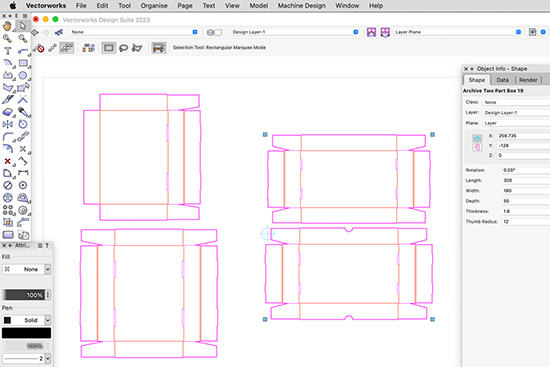
Task: Click the Length input field
Action: tap(525, 180)
